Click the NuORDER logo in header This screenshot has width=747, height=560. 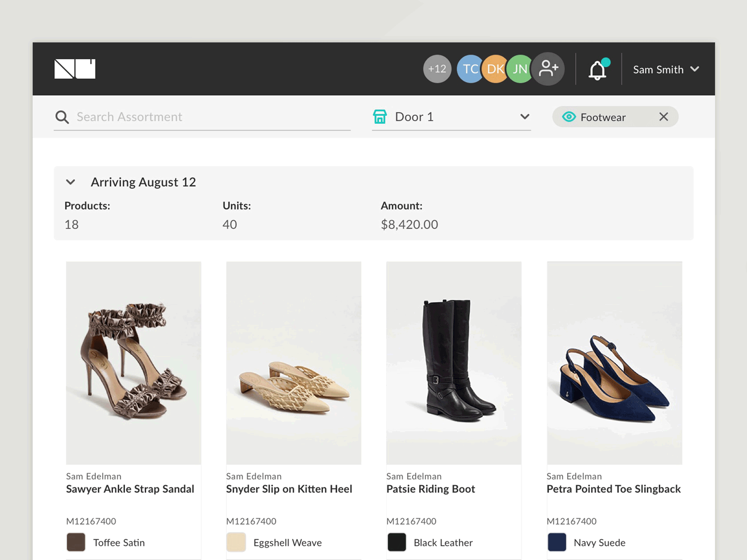click(x=75, y=69)
